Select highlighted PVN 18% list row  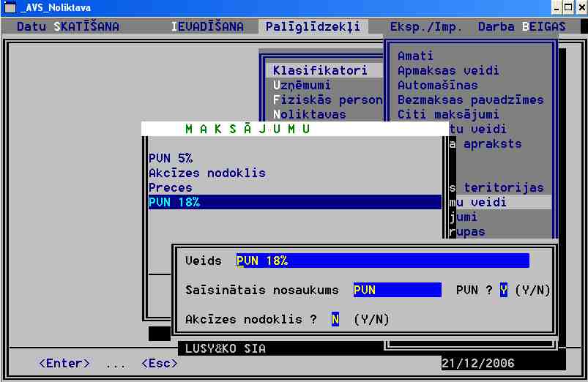(295, 202)
